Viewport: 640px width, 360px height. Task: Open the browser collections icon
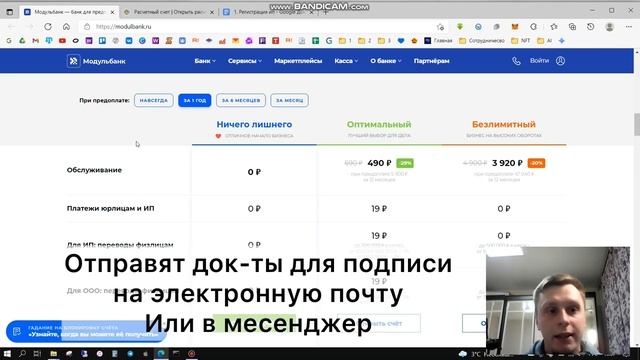572,27
